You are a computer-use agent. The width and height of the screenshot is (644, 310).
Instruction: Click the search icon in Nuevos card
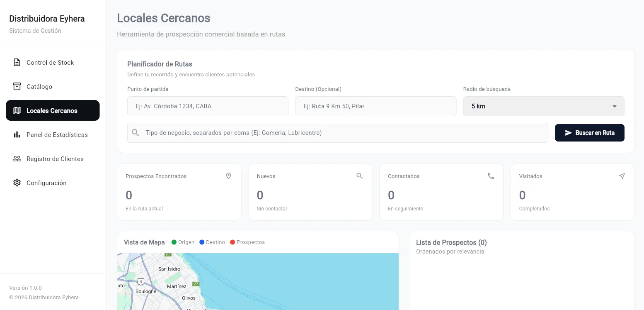[360, 176]
